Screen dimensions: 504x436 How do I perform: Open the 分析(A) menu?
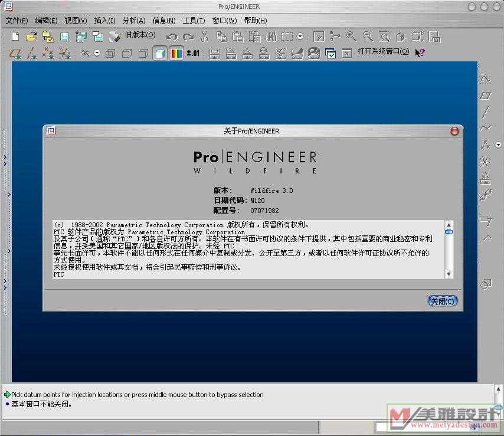coord(134,21)
